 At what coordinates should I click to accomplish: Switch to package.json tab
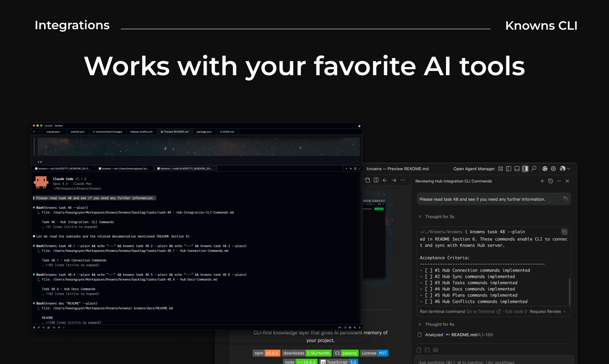coord(204,131)
